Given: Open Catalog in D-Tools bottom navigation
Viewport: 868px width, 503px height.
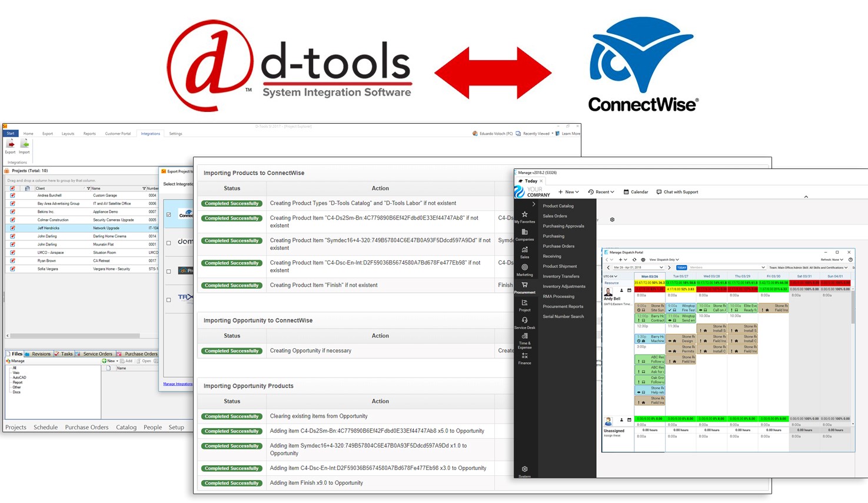Looking at the screenshot, I should 126,428.
